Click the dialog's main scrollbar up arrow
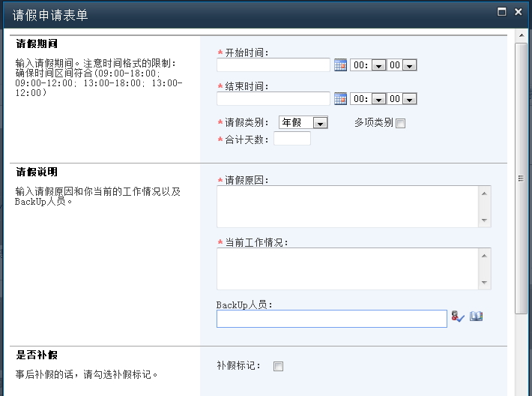This screenshot has height=396, width=532. tap(522, 35)
